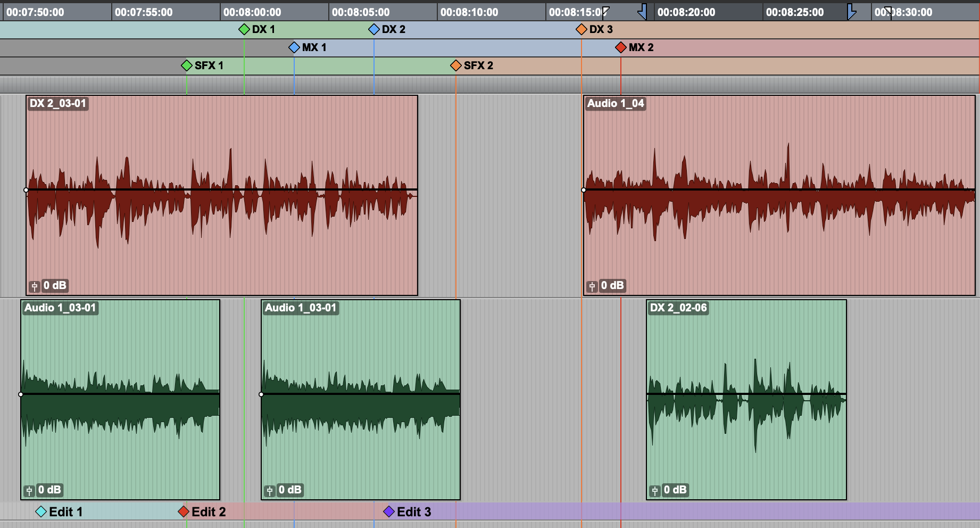The height and width of the screenshot is (528, 980).
Task: Click the blue DX 2 marker diamond
Action: (x=374, y=29)
